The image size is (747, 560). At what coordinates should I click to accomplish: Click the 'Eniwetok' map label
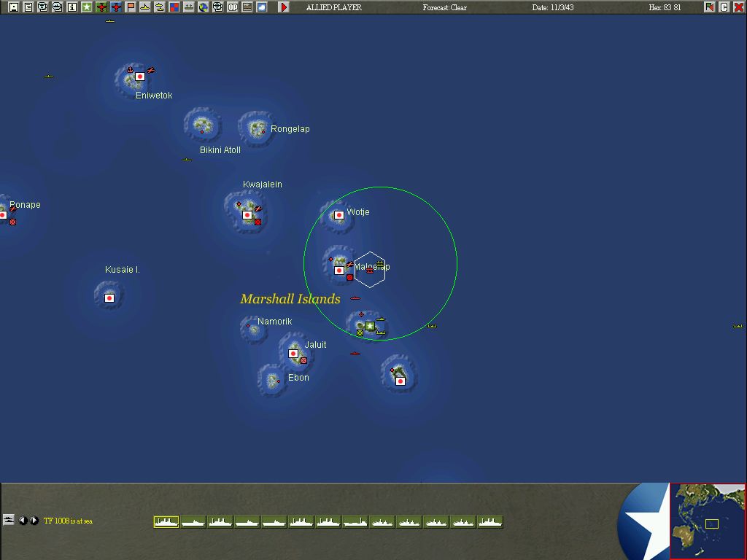(x=154, y=96)
